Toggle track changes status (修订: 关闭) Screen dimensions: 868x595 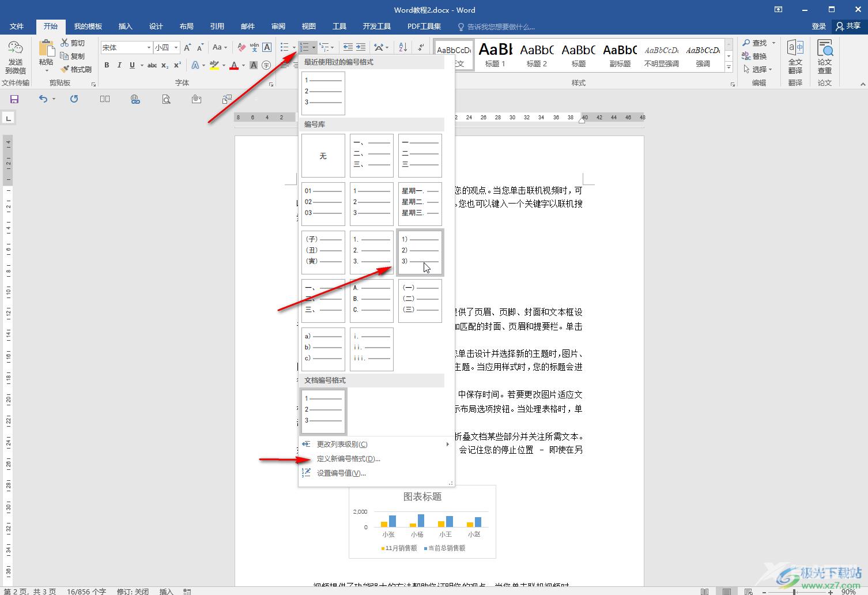pyautogui.click(x=133, y=592)
